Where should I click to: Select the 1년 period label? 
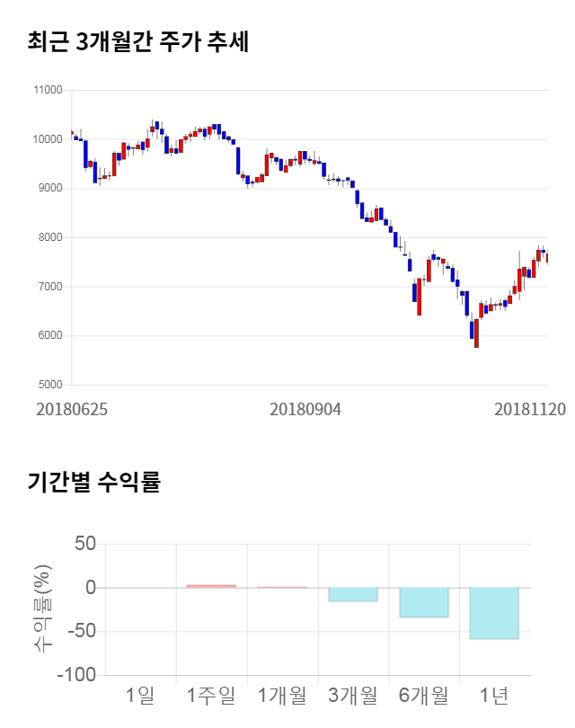coord(494,695)
